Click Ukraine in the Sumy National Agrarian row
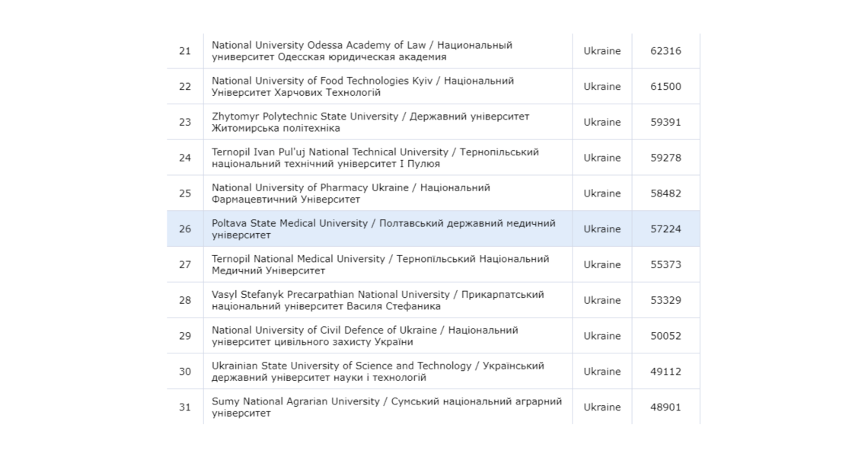The image size is (868, 457). (602, 407)
